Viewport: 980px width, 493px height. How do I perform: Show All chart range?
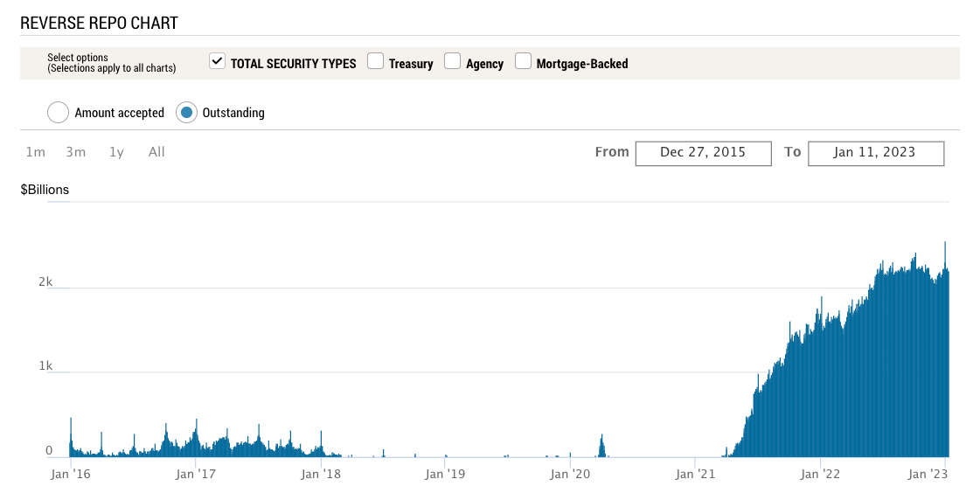(156, 152)
